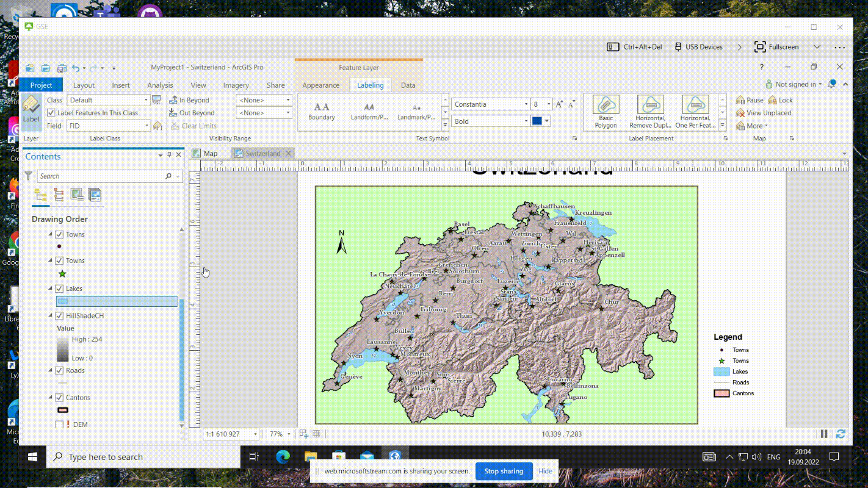Open the Constantia font dropdown

(526, 104)
